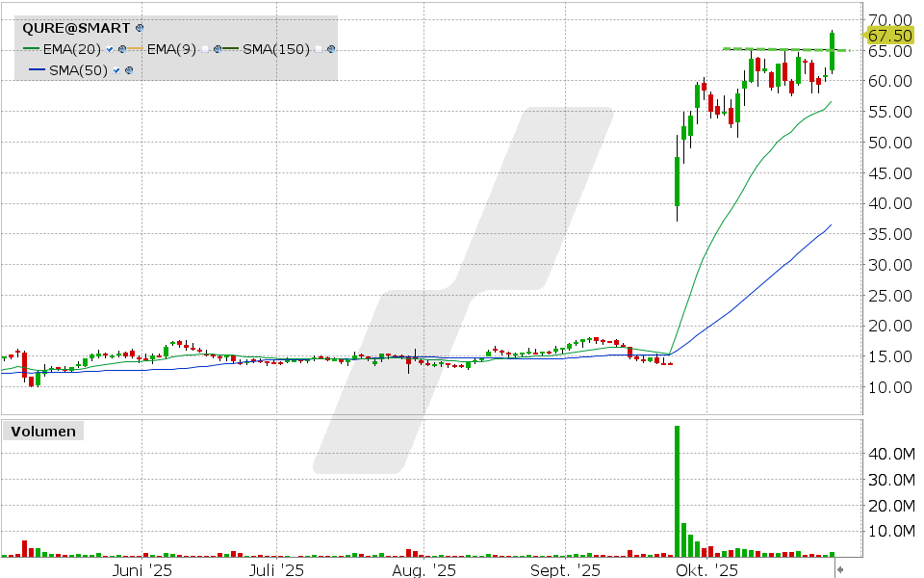Click the Volumen panel label
Screen dimensions: 924x578
[43, 432]
